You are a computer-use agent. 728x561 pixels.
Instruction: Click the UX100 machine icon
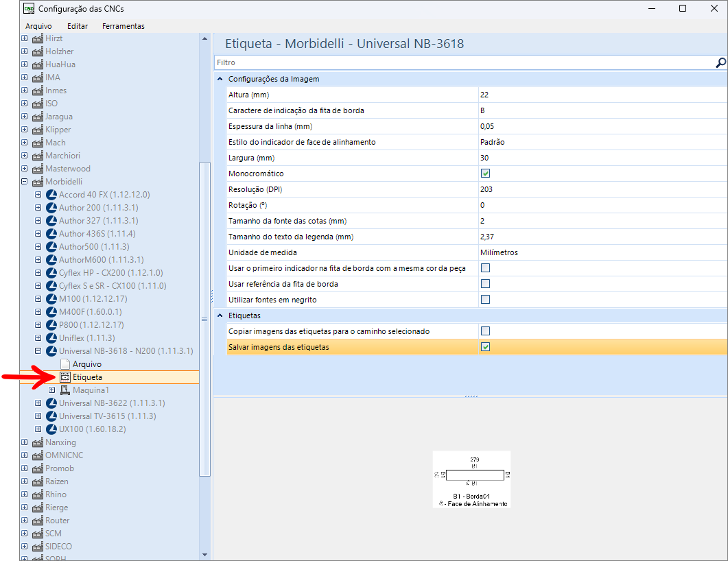coord(51,429)
